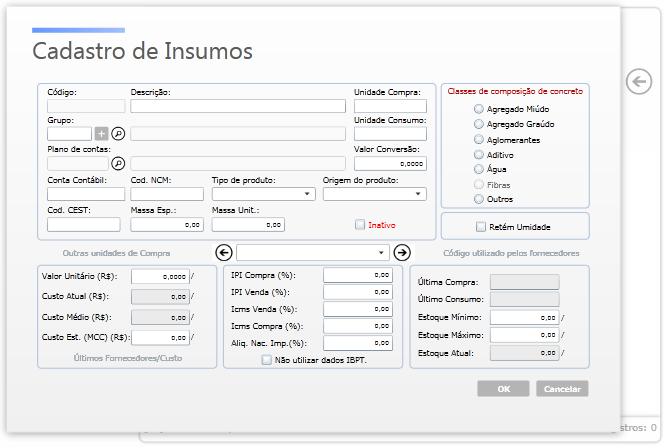The width and height of the screenshot is (664, 447).
Task: Enable the Retém Umidade checkbox
Action: point(481,227)
